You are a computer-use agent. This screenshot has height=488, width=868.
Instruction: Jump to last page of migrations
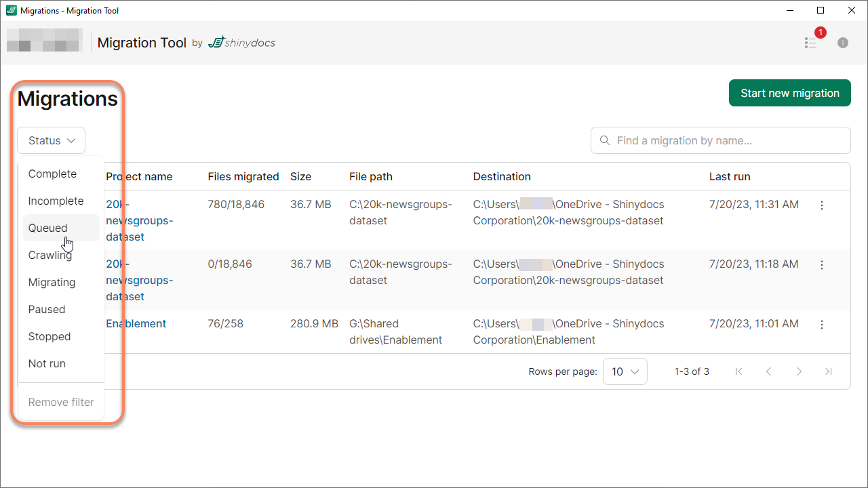[828, 371]
